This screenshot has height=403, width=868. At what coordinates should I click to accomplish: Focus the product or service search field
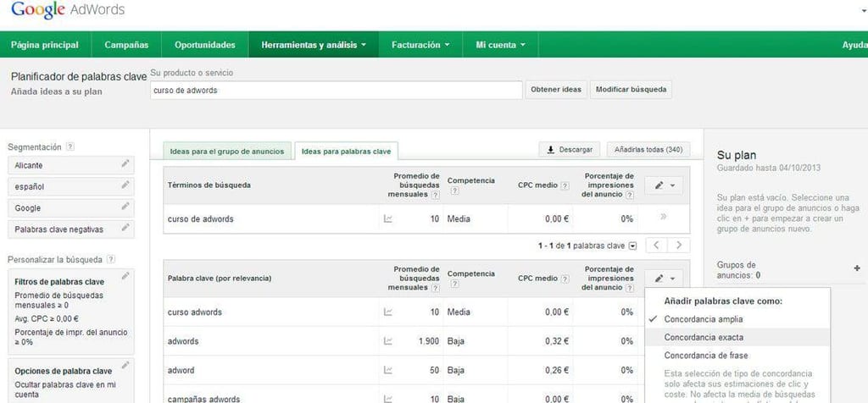(x=336, y=90)
